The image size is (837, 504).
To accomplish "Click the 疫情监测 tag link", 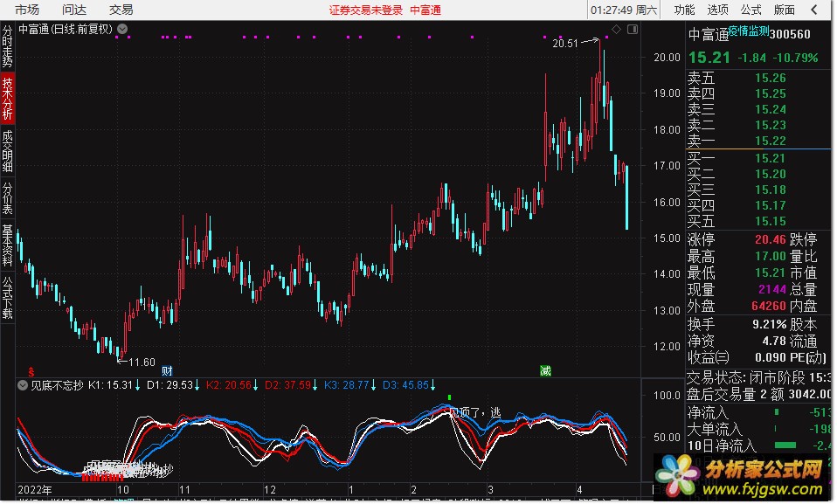I will point(749,31).
